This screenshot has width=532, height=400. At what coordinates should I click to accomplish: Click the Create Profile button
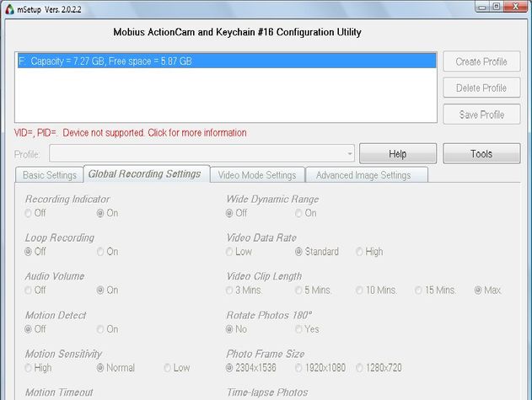[x=481, y=61]
